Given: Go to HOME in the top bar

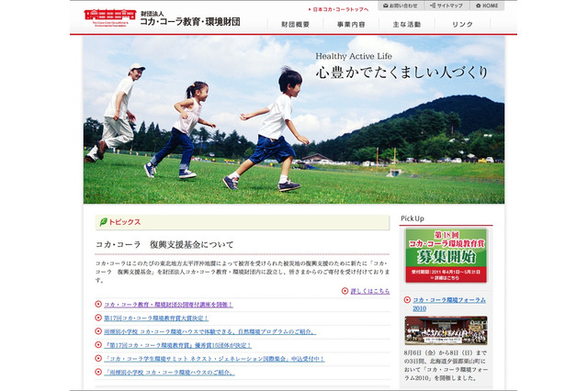Looking at the screenshot, I should [x=487, y=6].
